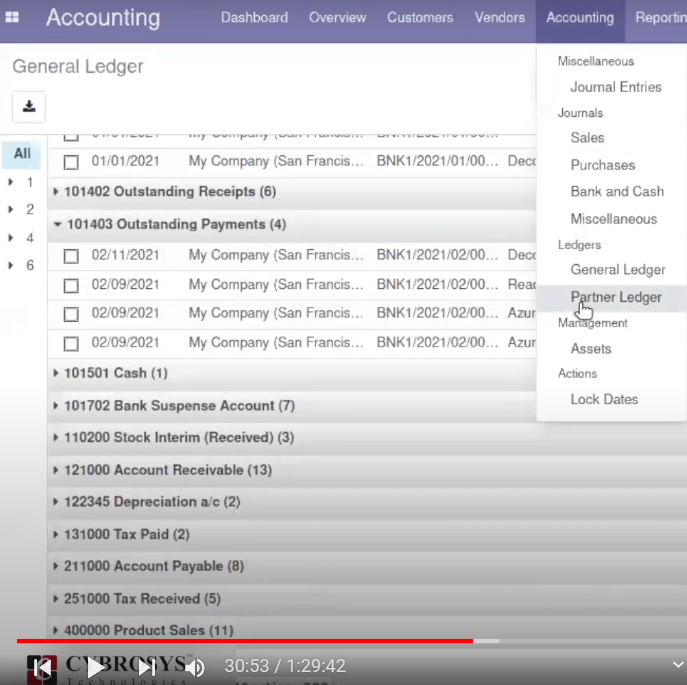687x685 pixels.
Task: Expand account group 4 in sidebar
Action: pyautogui.click(x=11, y=238)
